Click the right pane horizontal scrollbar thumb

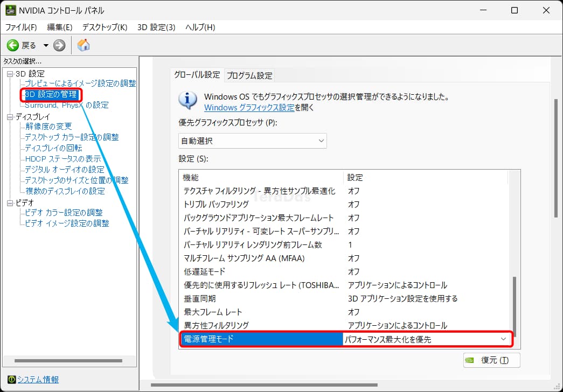point(265,385)
